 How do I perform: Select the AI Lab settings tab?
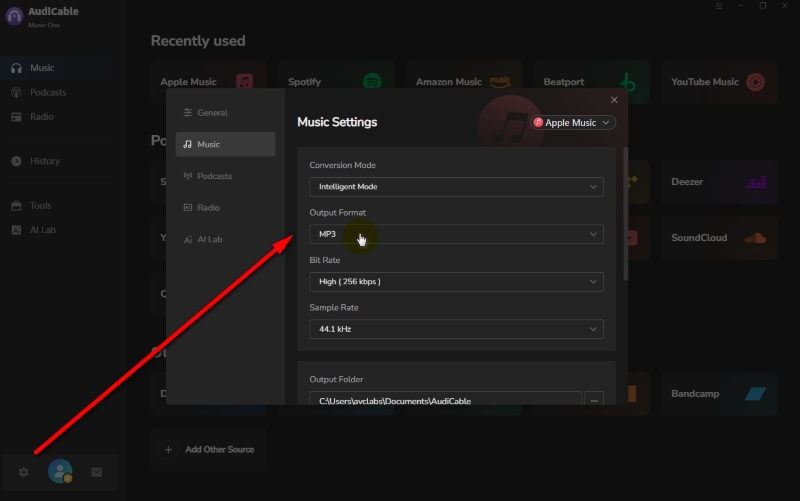226,239
